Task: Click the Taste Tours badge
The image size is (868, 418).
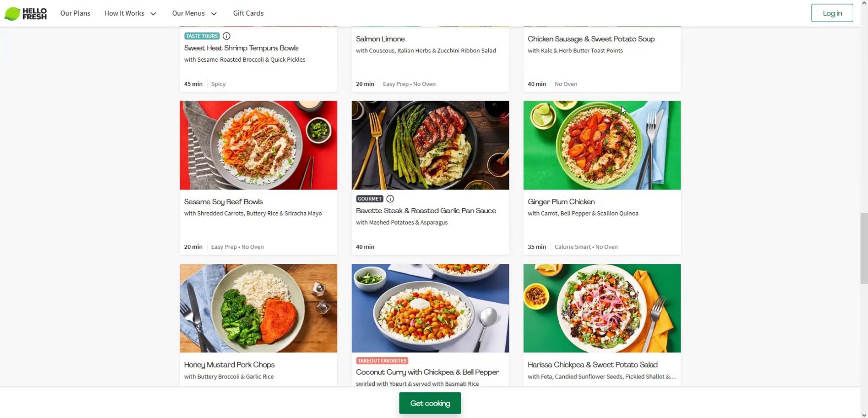Action: click(202, 36)
